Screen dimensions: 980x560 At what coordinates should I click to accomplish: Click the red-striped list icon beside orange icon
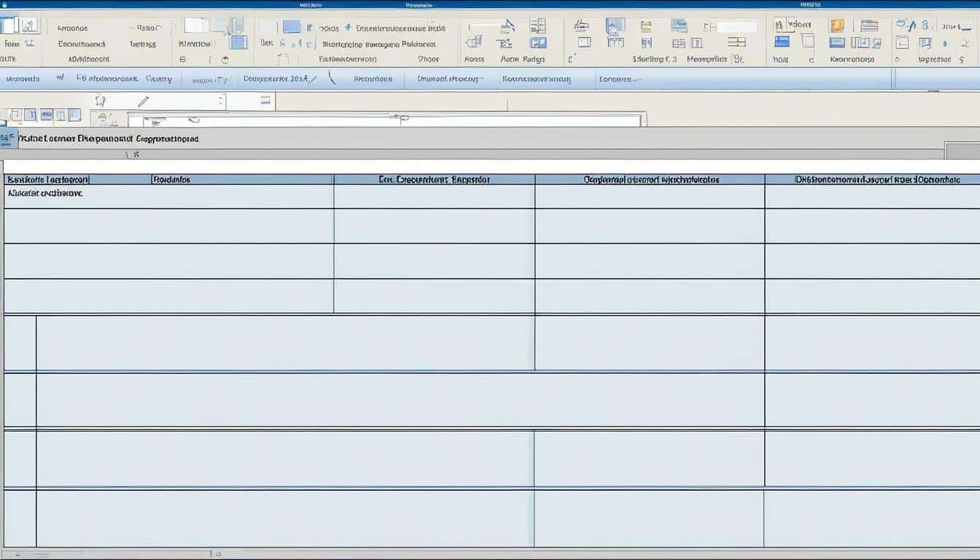pyautogui.click(x=869, y=26)
